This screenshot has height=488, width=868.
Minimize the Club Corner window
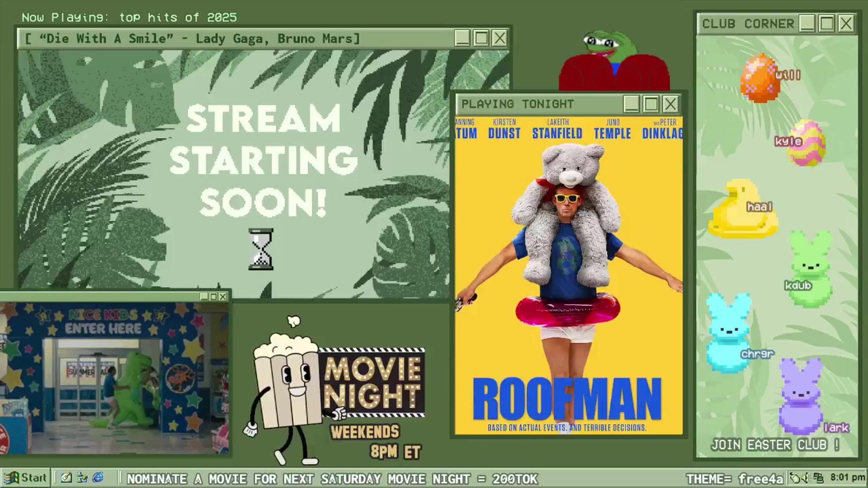pos(807,23)
